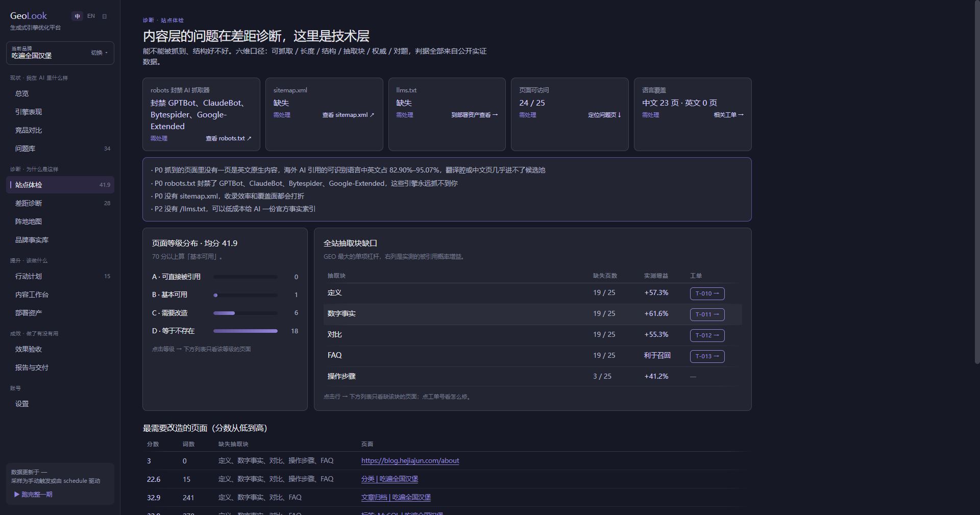Open 竞品对比 in the sidebar
The image size is (980, 515).
[x=60, y=130]
